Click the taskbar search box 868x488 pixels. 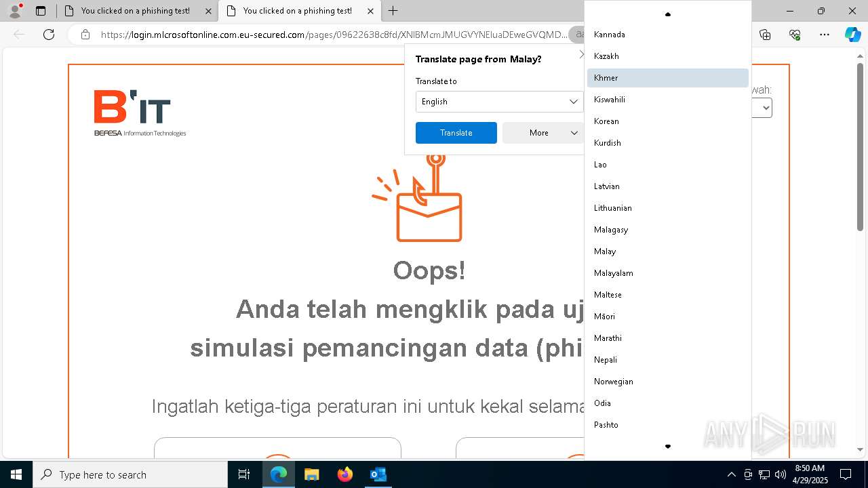[x=130, y=474]
